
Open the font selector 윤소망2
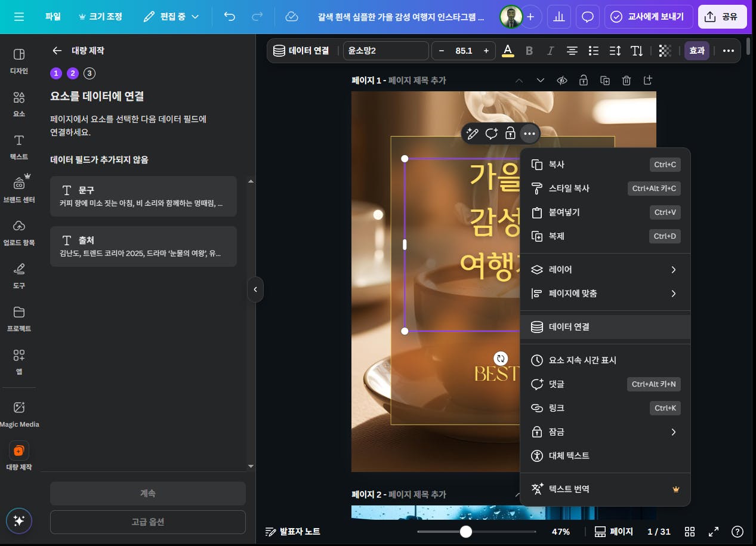click(385, 51)
